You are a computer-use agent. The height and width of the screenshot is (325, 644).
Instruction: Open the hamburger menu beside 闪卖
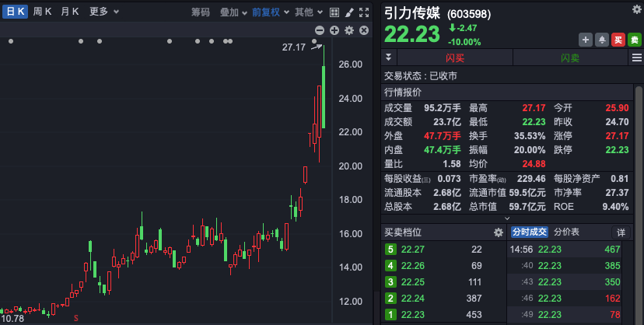(x=636, y=58)
